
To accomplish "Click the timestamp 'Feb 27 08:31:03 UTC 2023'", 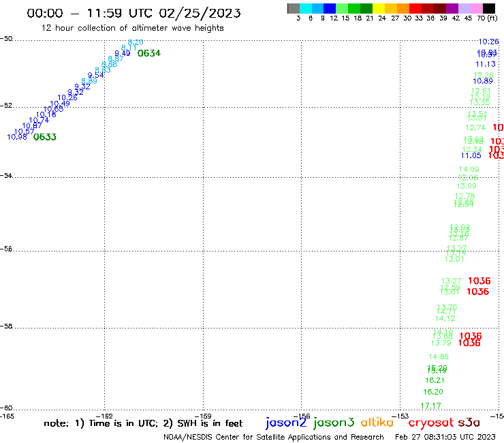I will tap(445, 438).
